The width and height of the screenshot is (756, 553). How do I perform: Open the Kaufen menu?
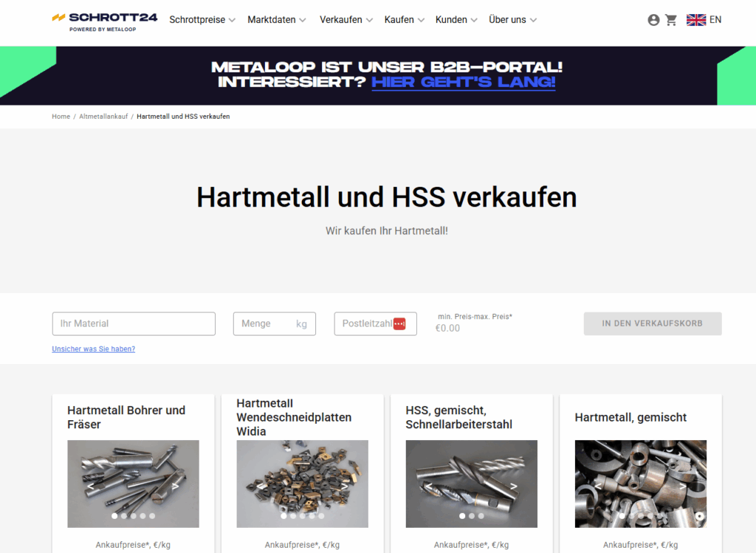[x=404, y=20]
